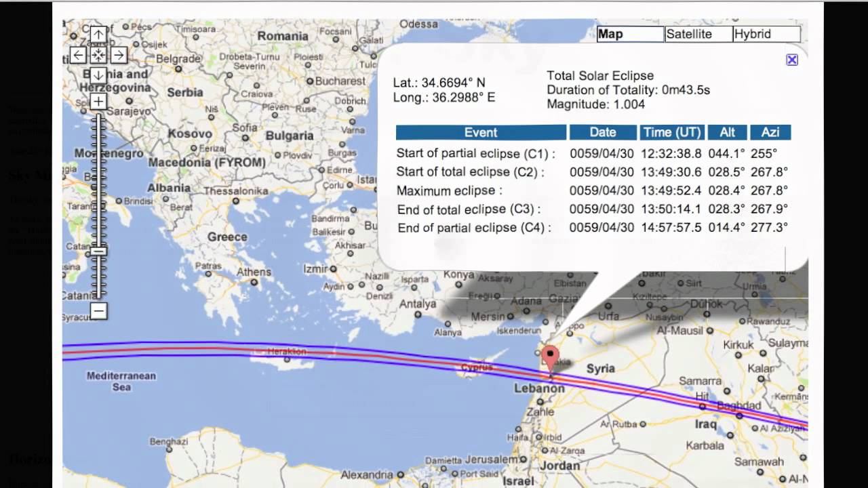868x488 pixels.
Task: Click the time value 12:32:38.8
Action: (x=672, y=154)
